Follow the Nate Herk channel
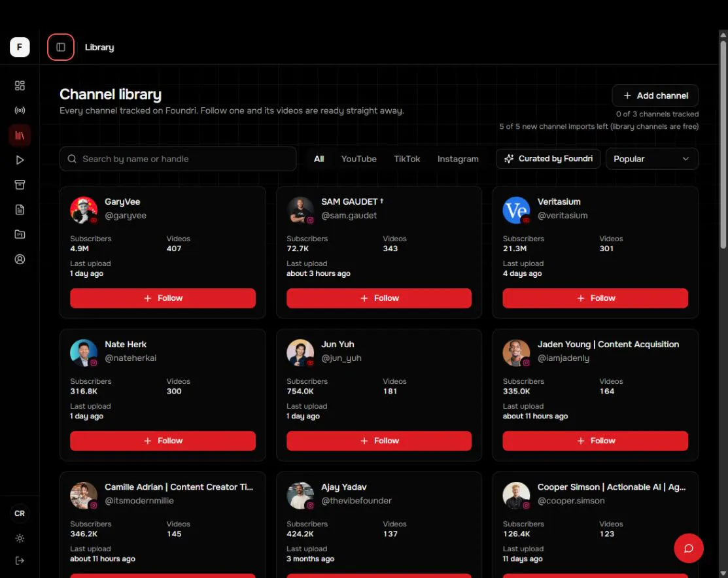Screen dimensions: 728x578 pos(162,441)
